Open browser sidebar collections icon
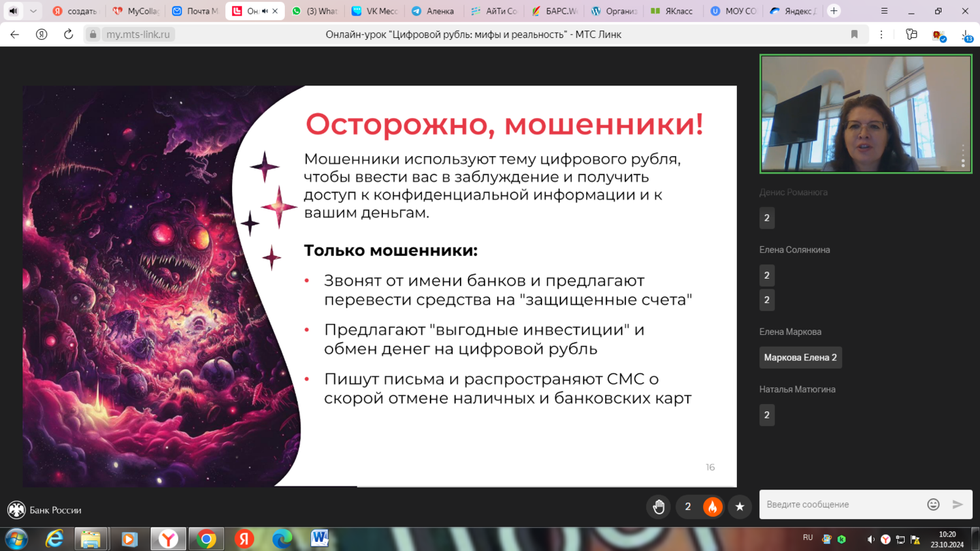The height and width of the screenshot is (551, 980). coord(911,34)
